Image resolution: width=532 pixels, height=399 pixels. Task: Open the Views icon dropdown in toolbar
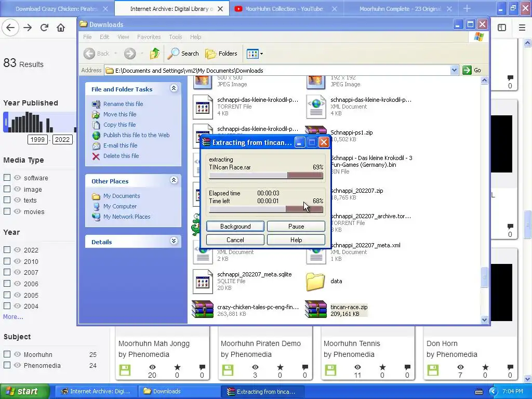(x=255, y=54)
